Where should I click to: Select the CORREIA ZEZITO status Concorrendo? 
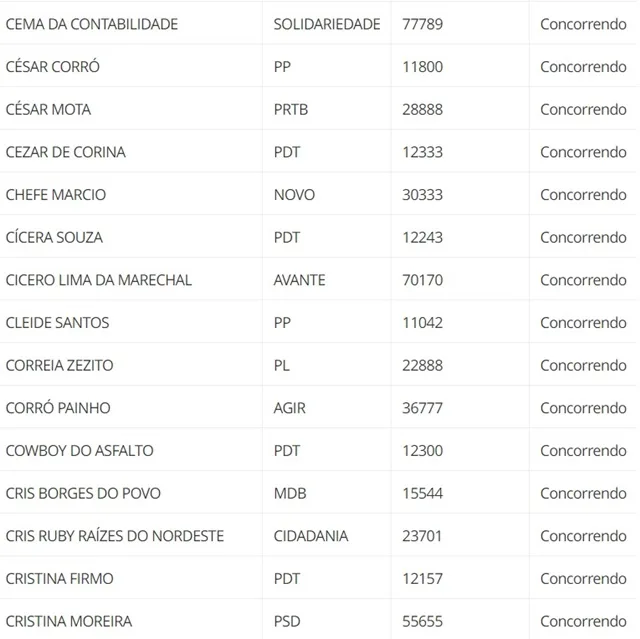coord(583,365)
